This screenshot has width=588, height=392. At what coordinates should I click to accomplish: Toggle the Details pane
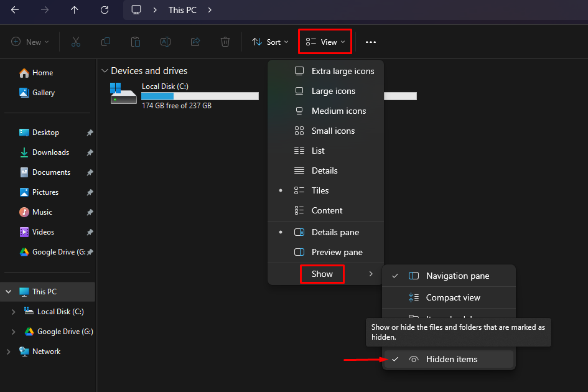[x=326, y=232]
